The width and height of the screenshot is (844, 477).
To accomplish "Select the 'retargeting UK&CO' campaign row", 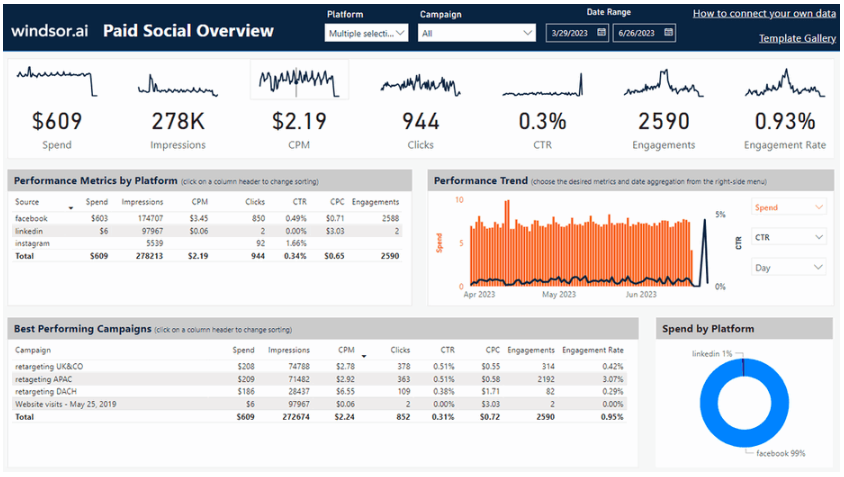I will point(320,366).
